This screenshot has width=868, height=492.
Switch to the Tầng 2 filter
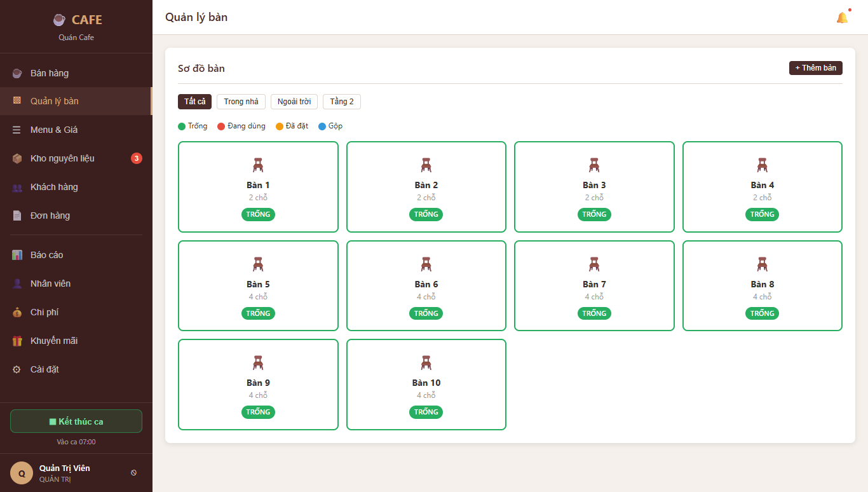pos(342,102)
